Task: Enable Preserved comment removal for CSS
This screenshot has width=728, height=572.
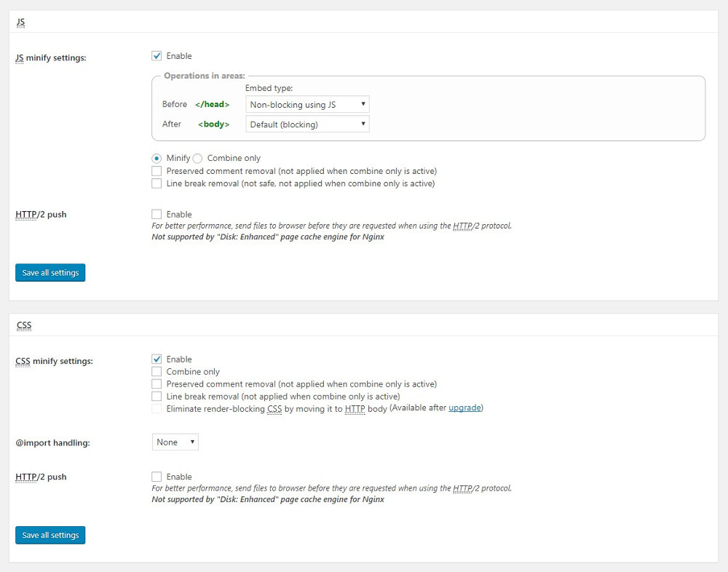Action: (157, 384)
